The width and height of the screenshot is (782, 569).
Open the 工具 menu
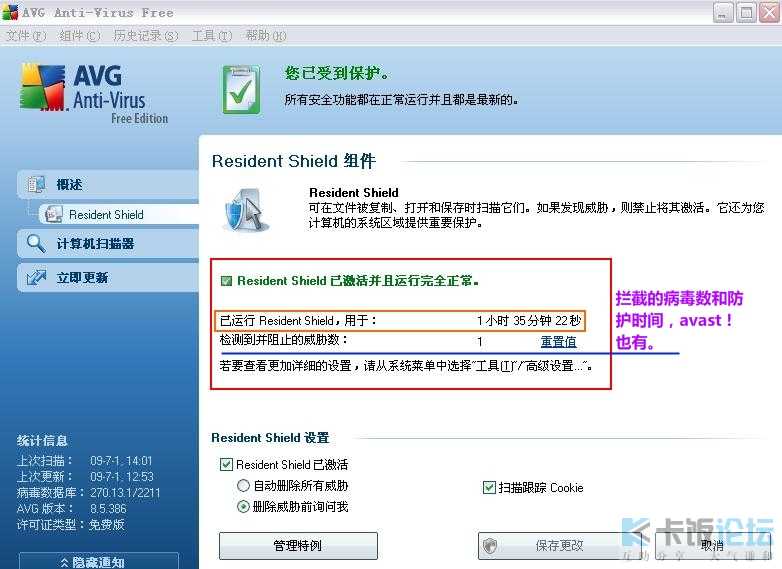211,36
